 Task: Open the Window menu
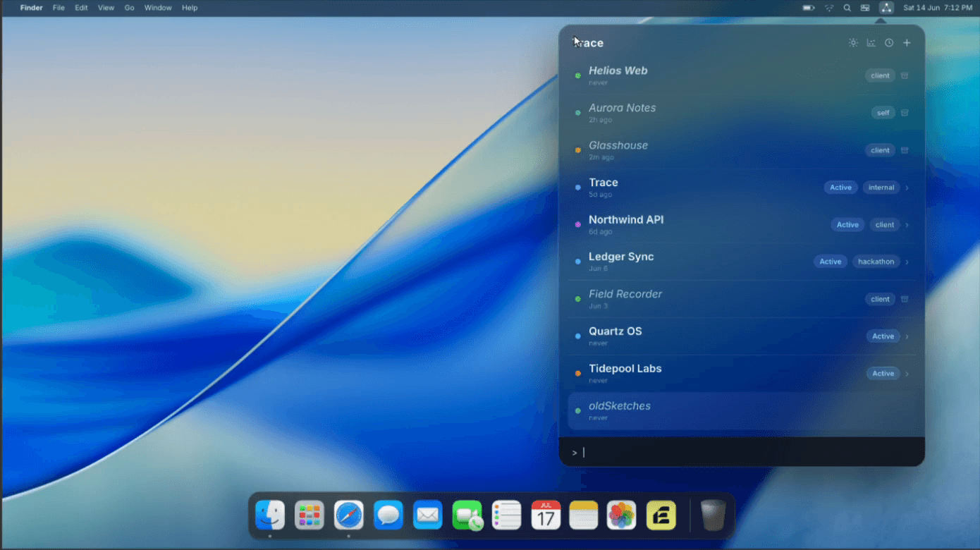[158, 8]
